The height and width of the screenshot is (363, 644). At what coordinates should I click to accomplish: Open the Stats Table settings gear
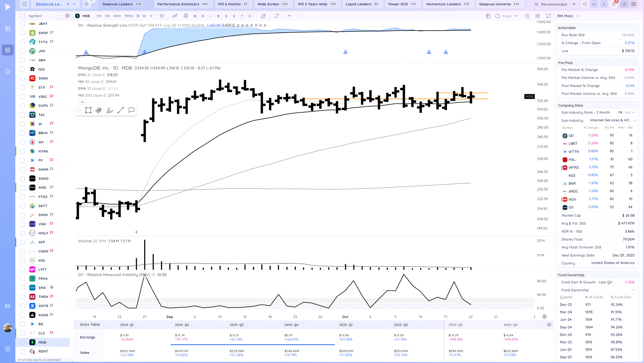coord(549,325)
